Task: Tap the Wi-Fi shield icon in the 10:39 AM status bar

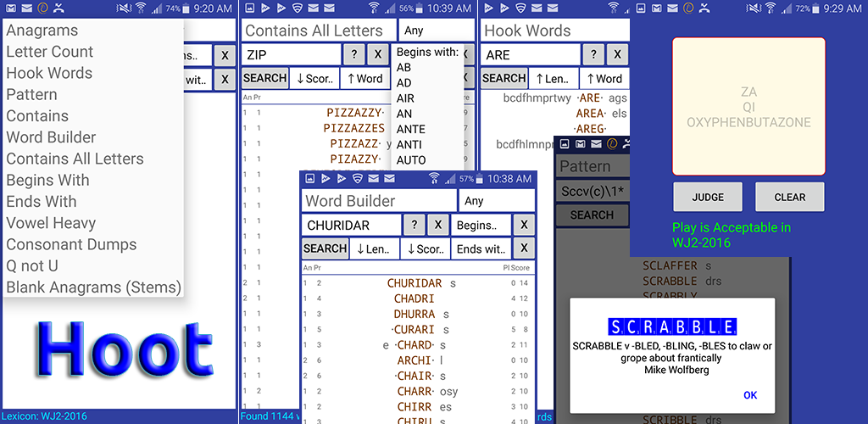Action: coord(298,8)
